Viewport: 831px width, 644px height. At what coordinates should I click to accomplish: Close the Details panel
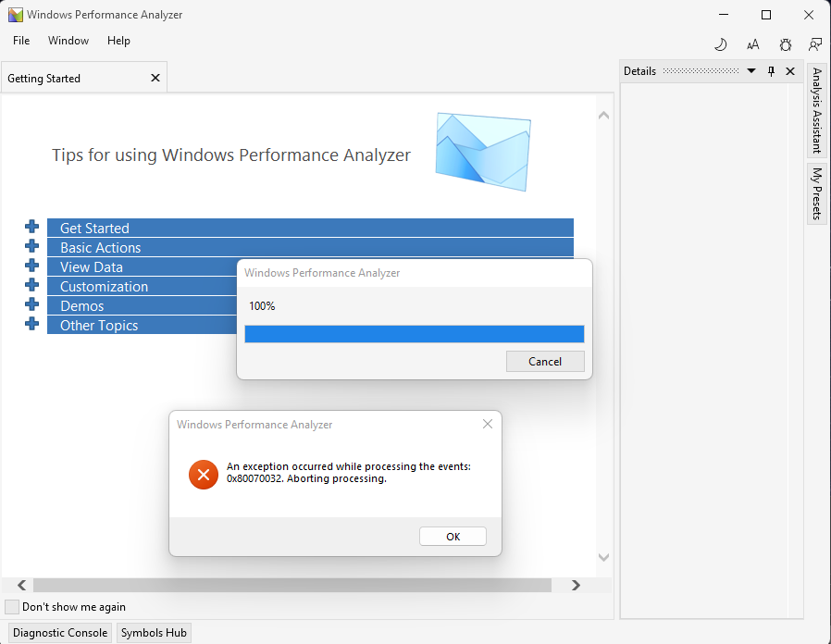point(790,71)
